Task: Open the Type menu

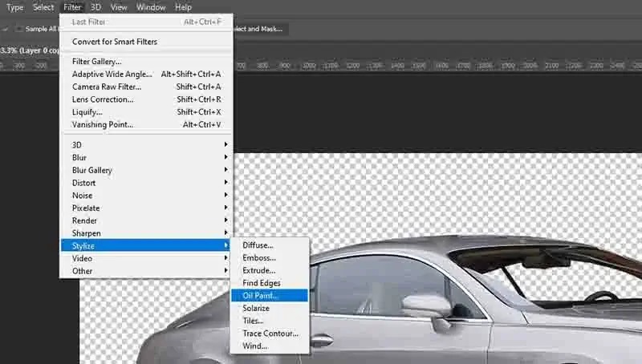Action: 14,7
